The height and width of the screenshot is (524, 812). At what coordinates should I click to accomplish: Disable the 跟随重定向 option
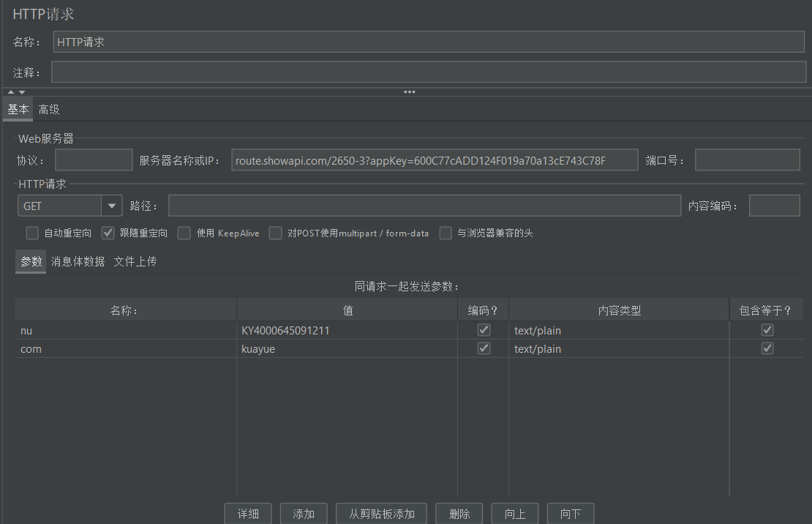click(x=107, y=233)
